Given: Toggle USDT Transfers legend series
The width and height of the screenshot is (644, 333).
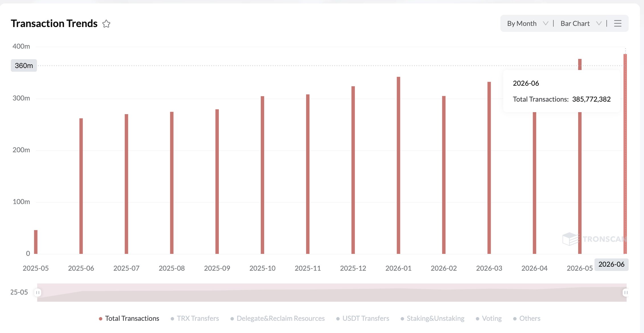Looking at the screenshot, I should coord(362,318).
